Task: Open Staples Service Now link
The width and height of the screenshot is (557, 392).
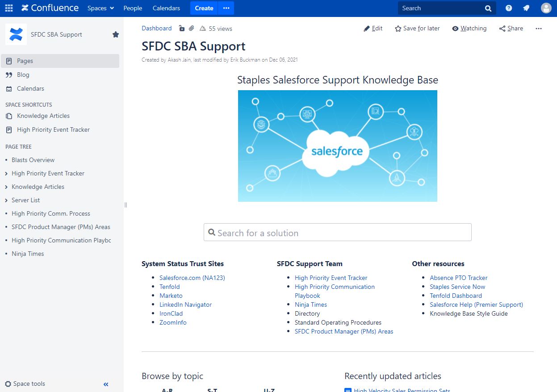Action: click(457, 287)
